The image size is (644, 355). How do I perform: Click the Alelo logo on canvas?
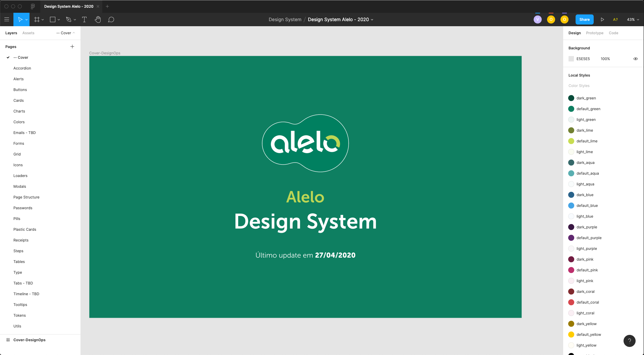pos(305,143)
